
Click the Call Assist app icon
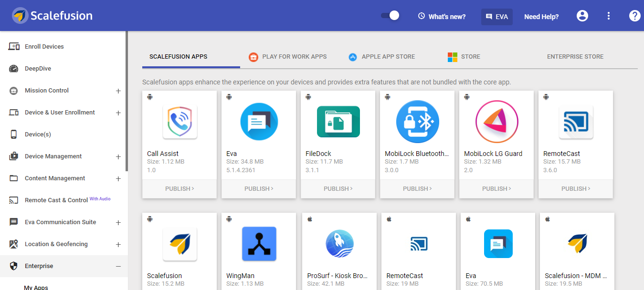180,123
